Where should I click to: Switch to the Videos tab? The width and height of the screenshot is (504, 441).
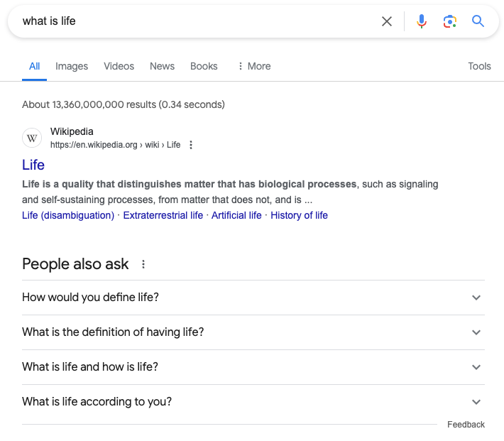tap(119, 66)
